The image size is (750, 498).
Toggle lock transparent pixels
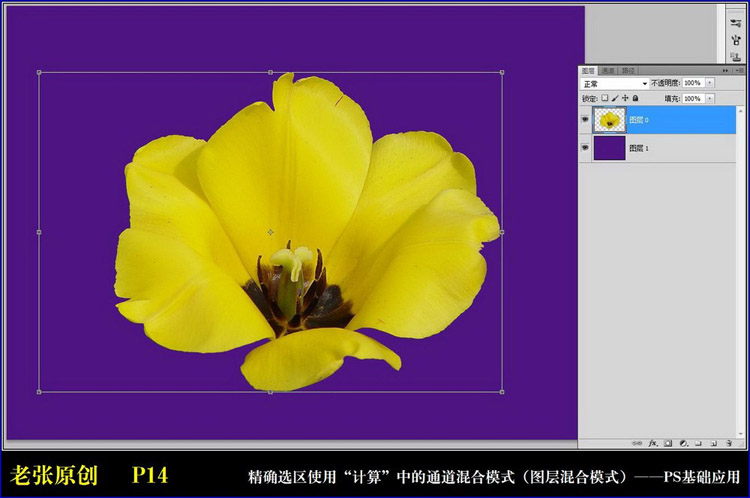[606, 98]
